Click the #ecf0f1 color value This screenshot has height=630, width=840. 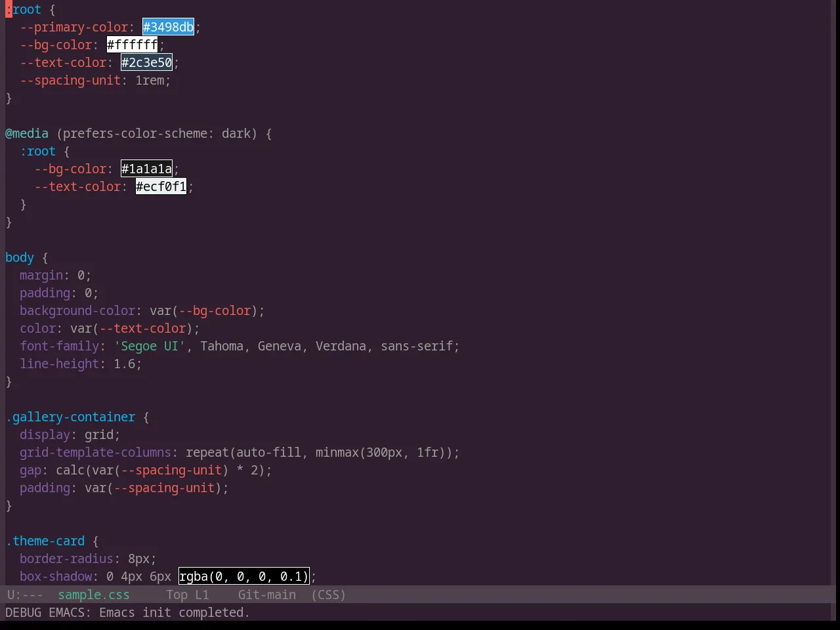(x=161, y=186)
